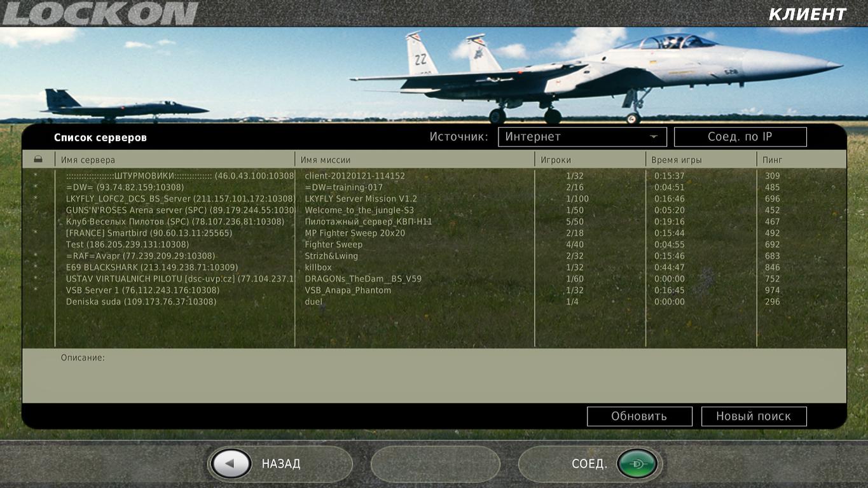This screenshot has width=868, height=488.
Task: Click ping value 974
Action: pyautogui.click(x=772, y=291)
